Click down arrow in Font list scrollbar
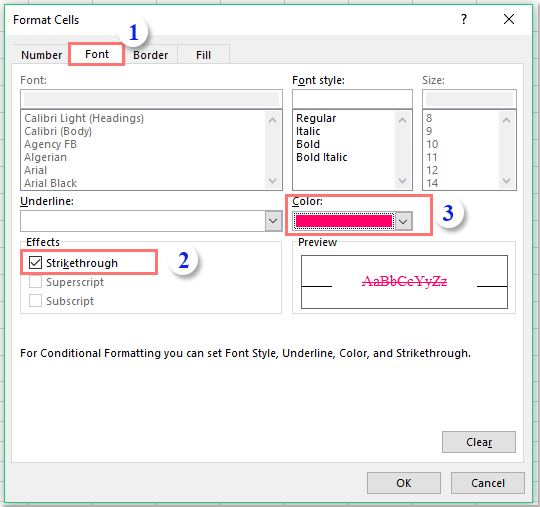The image size is (540, 507). (272, 180)
